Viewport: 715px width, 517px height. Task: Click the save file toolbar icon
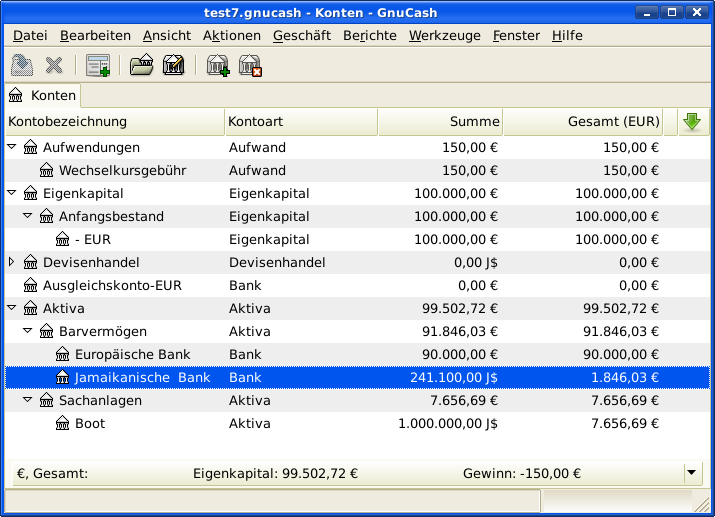[x=21, y=66]
